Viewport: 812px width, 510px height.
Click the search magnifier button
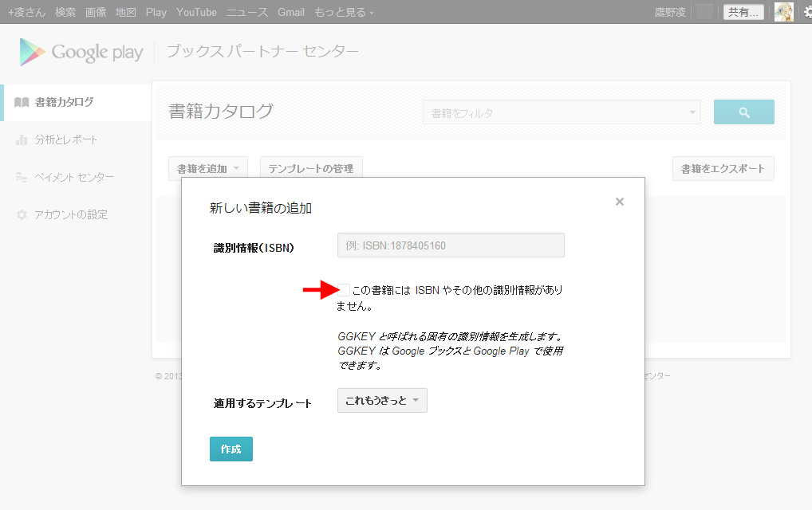pyautogui.click(x=743, y=112)
